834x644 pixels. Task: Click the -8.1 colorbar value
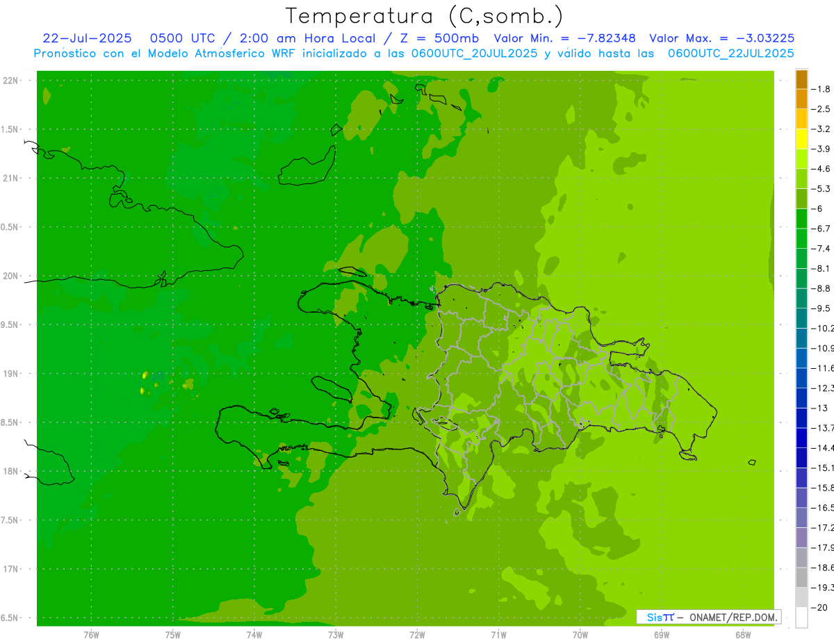tap(821, 268)
